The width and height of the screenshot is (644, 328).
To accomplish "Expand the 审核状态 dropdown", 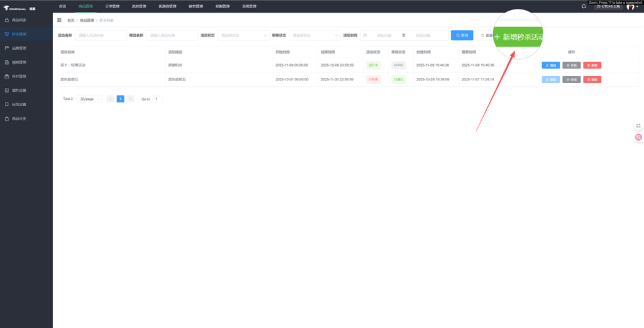I will pos(314,35).
